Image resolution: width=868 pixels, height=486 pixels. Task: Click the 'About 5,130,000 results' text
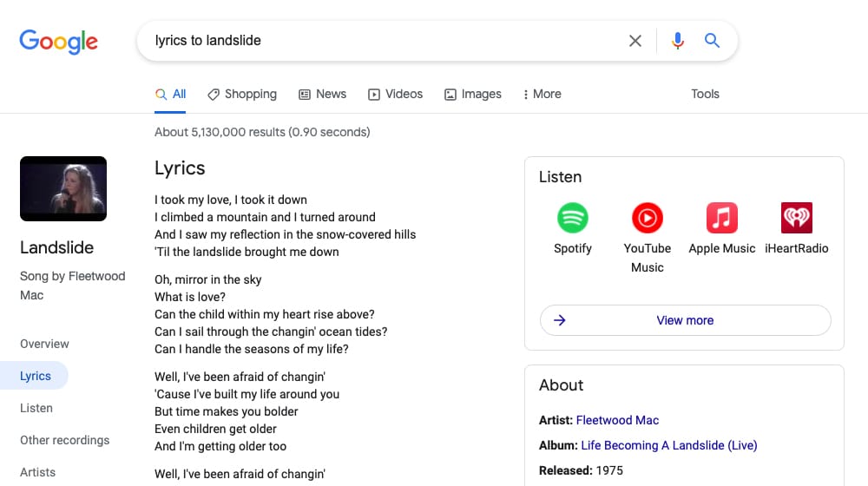point(262,132)
